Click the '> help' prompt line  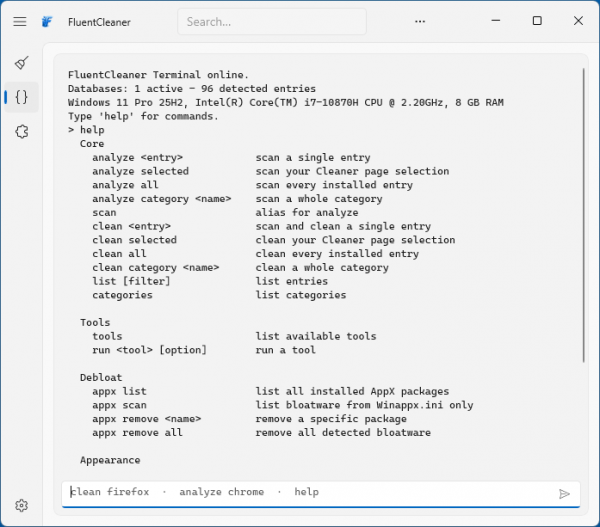(x=86, y=130)
